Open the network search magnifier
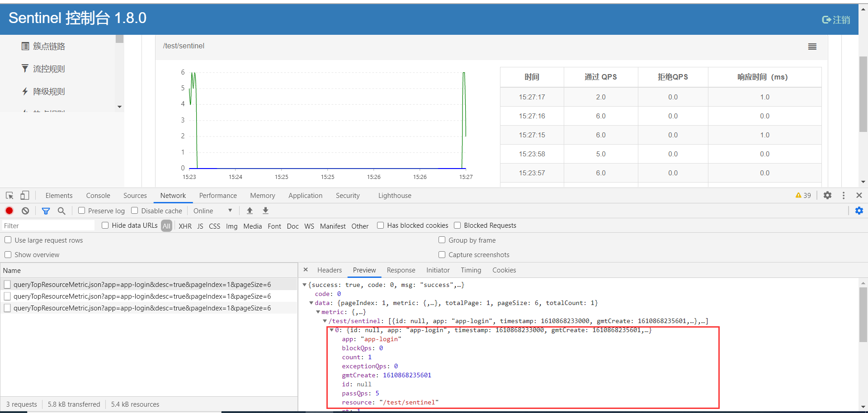868x413 pixels. [61, 211]
